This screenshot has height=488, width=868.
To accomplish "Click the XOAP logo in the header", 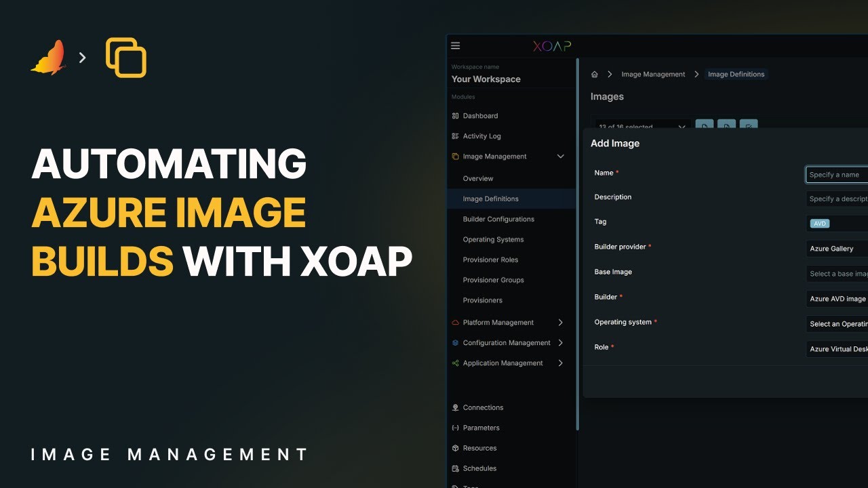I will click(x=552, y=46).
